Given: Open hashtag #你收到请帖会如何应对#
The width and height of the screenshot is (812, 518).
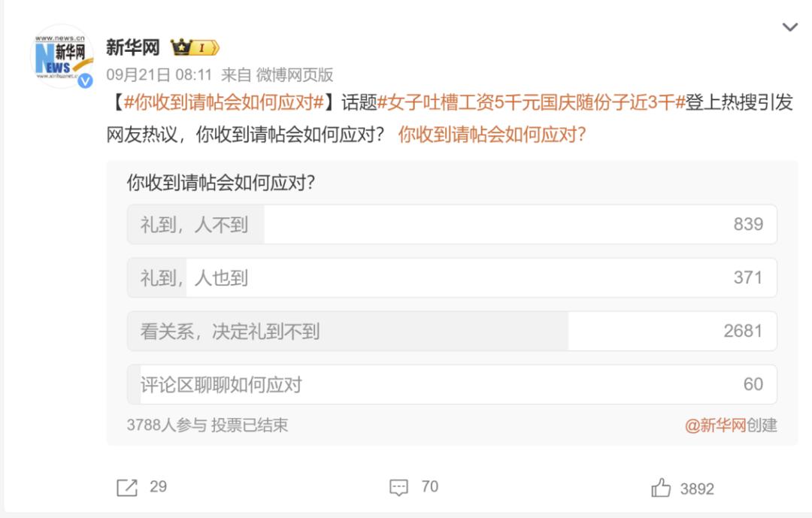Looking at the screenshot, I should pos(223,103).
